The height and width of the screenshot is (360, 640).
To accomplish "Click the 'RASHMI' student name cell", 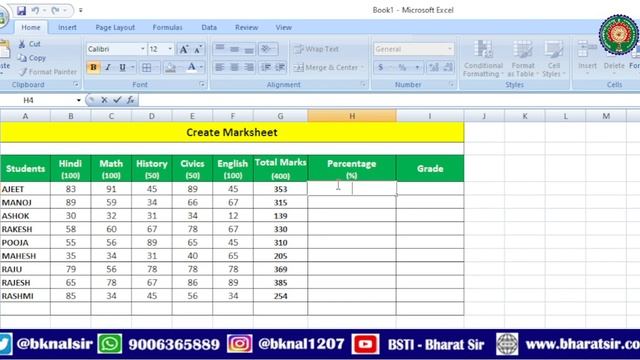I will pyautogui.click(x=25, y=296).
